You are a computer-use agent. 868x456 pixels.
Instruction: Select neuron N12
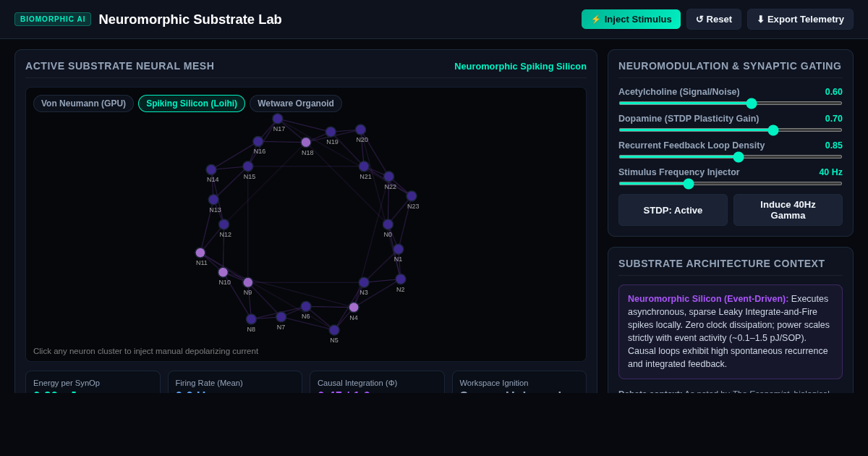click(x=224, y=224)
